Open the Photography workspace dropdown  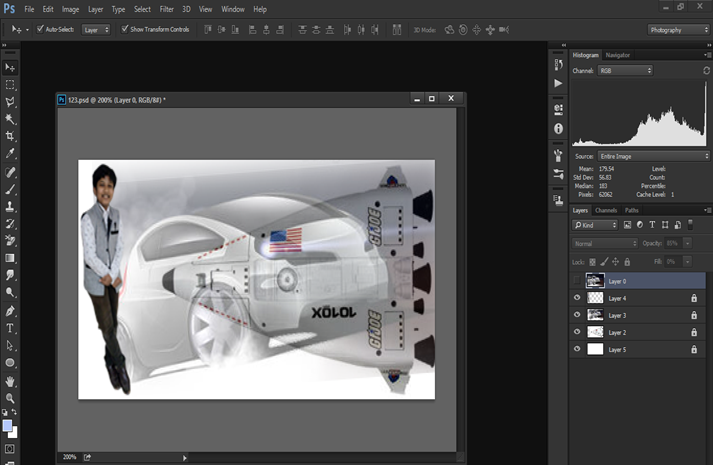pyautogui.click(x=679, y=30)
